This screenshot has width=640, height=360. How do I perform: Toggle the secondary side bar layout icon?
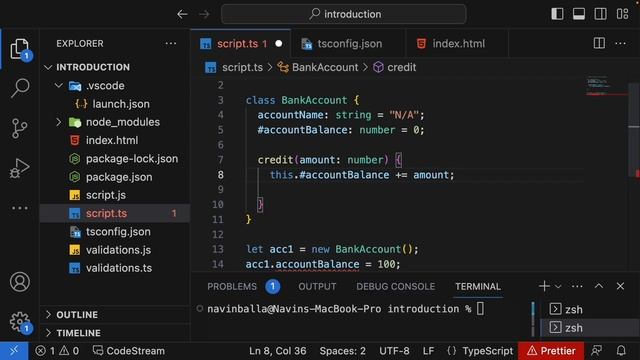[x=600, y=14]
